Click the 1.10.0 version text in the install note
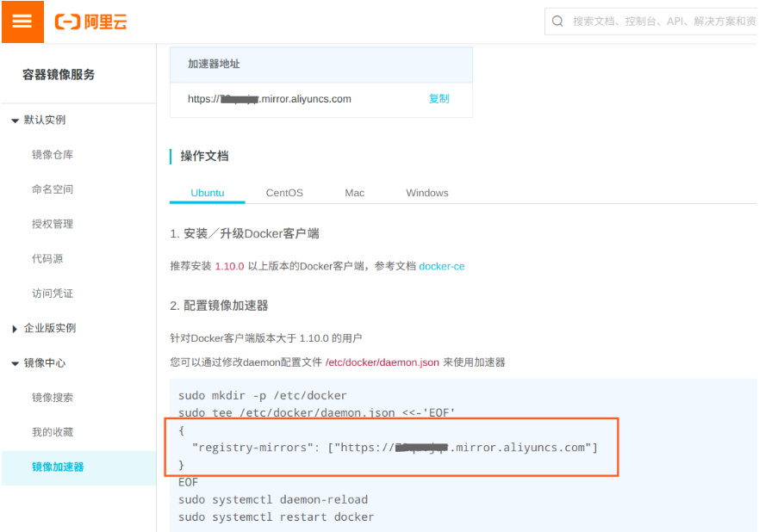Screen dimensions: 759x532 [x=229, y=267]
